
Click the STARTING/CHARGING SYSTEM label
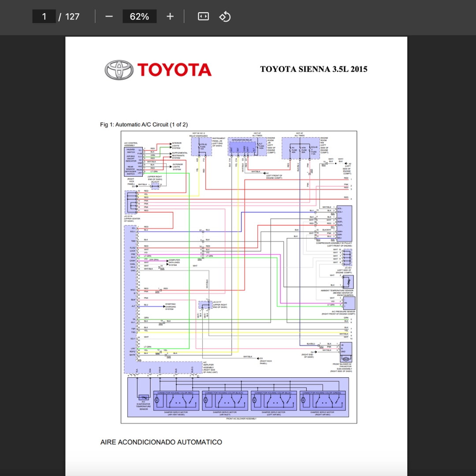(171, 307)
